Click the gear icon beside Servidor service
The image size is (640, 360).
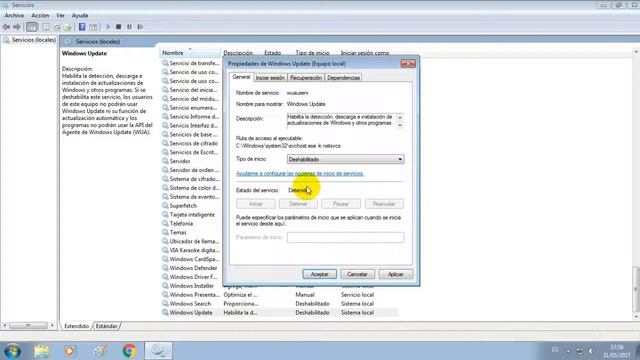coord(165,161)
